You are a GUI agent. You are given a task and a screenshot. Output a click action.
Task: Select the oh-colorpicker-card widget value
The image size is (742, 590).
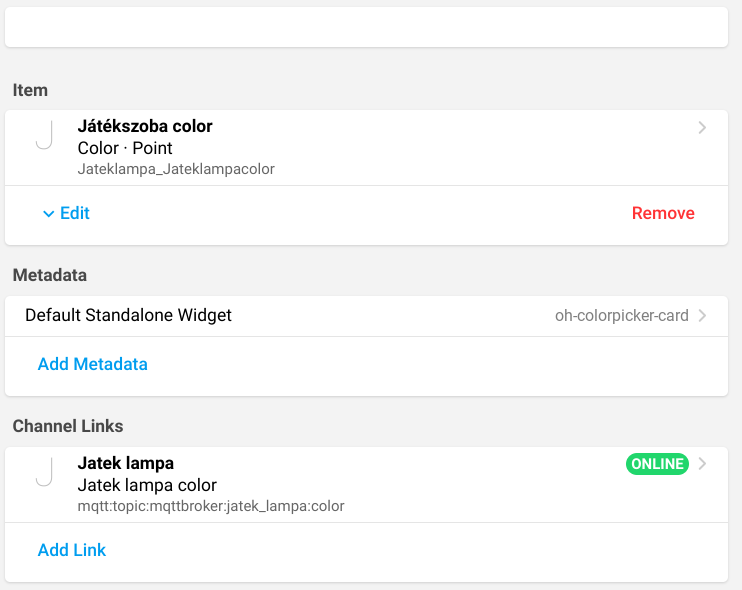pyautogui.click(x=621, y=316)
